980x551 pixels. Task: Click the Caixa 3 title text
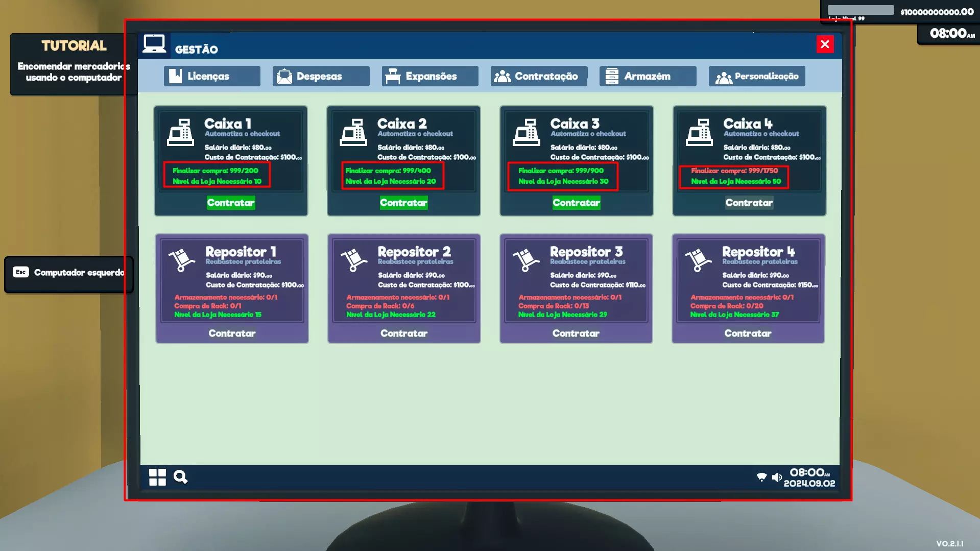575,124
